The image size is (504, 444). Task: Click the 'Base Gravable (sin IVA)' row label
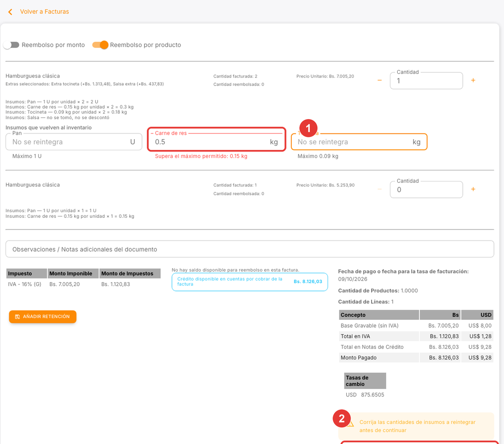point(369,326)
